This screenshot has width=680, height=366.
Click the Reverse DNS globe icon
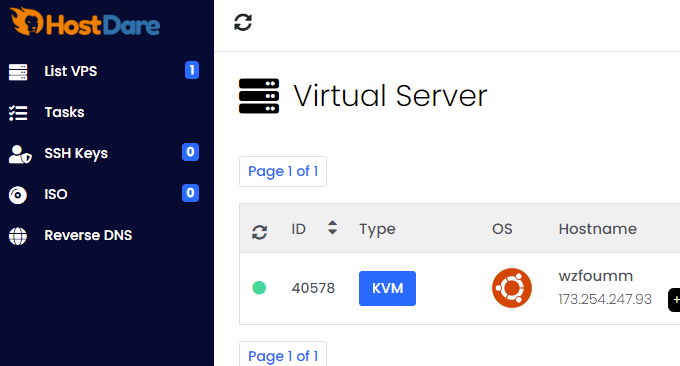click(x=18, y=236)
